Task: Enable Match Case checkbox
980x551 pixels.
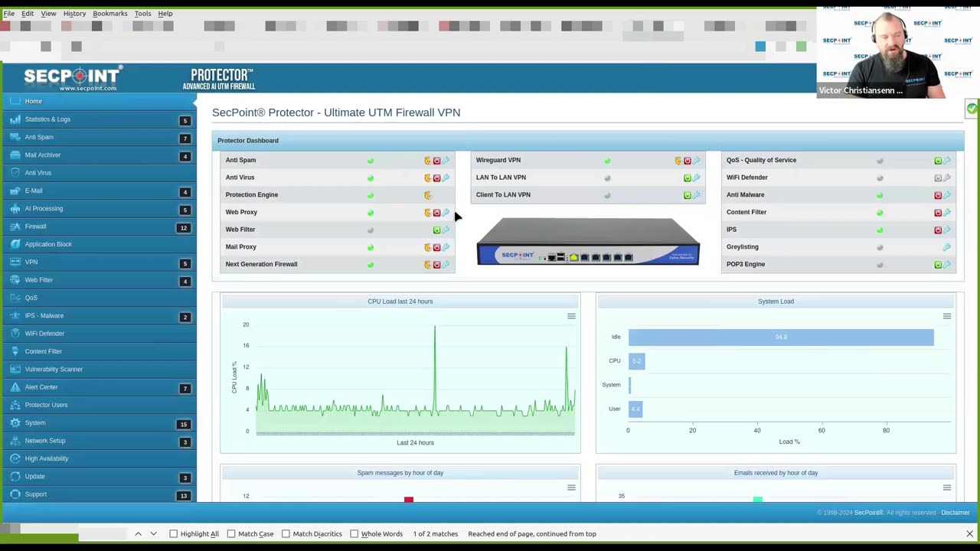Action: click(231, 534)
